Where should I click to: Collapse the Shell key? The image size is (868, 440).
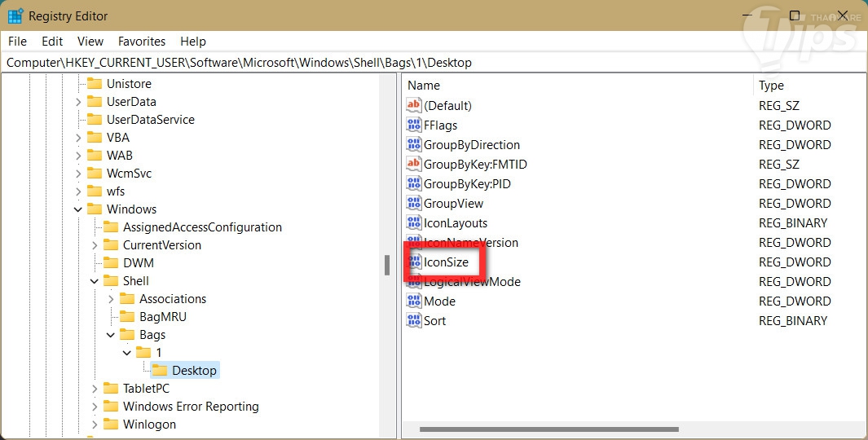(95, 281)
